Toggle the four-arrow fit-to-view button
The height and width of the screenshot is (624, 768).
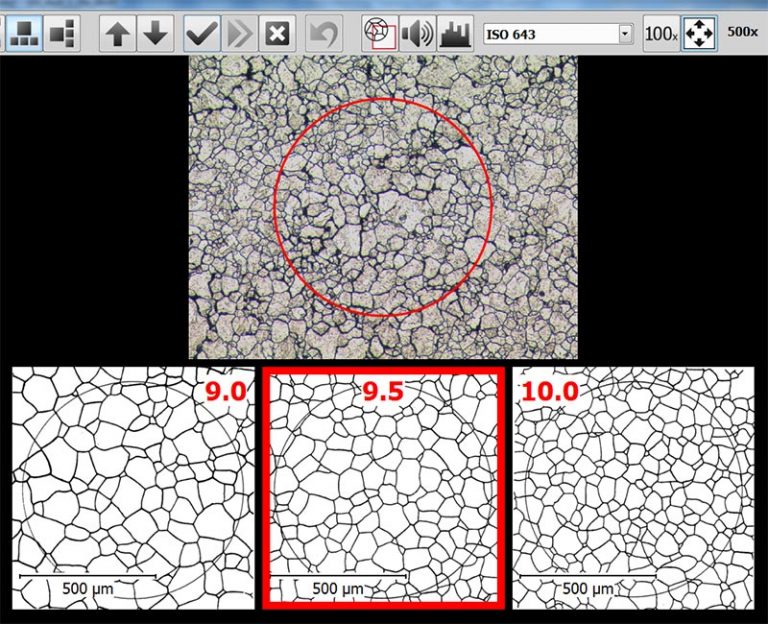698,34
